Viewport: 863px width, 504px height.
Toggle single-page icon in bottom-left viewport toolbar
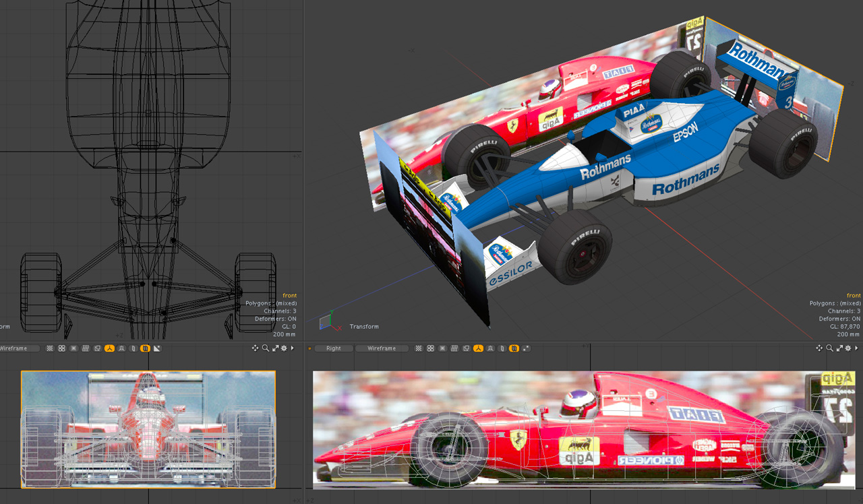(133, 348)
